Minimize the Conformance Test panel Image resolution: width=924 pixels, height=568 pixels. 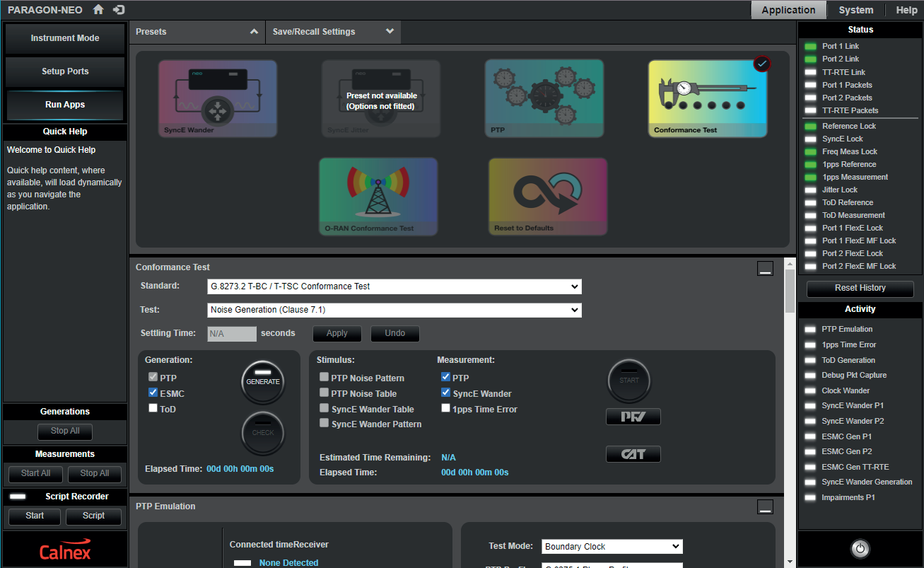click(764, 268)
